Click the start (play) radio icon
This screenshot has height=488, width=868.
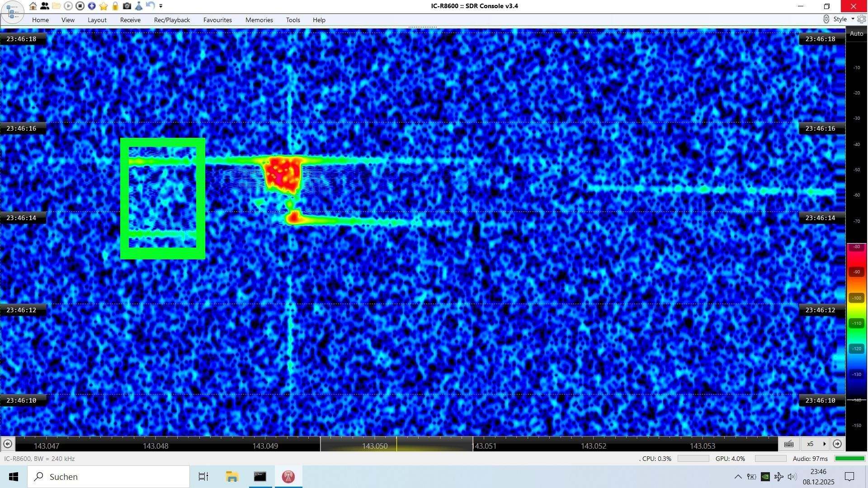tap(68, 6)
